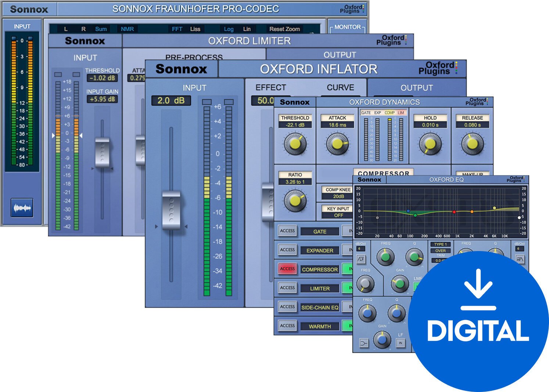Select the FFT view in the Pro-Codec toolbar
The image size is (549, 392).
[x=177, y=29]
